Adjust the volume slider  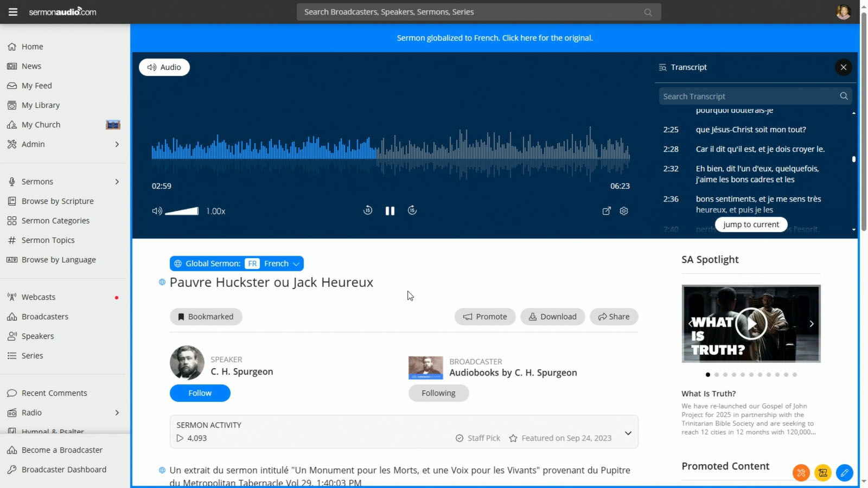(182, 211)
